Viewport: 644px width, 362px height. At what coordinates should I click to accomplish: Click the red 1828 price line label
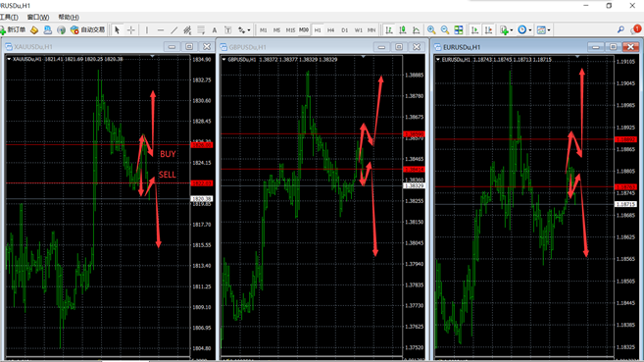(202, 145)
